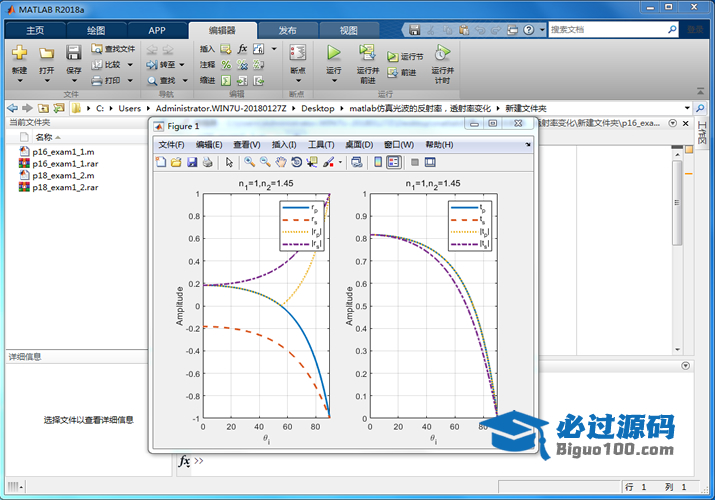Click the 新建 (New) plus icon
The width and height of the screenshot is (715, 500).
tap(19, 52)
